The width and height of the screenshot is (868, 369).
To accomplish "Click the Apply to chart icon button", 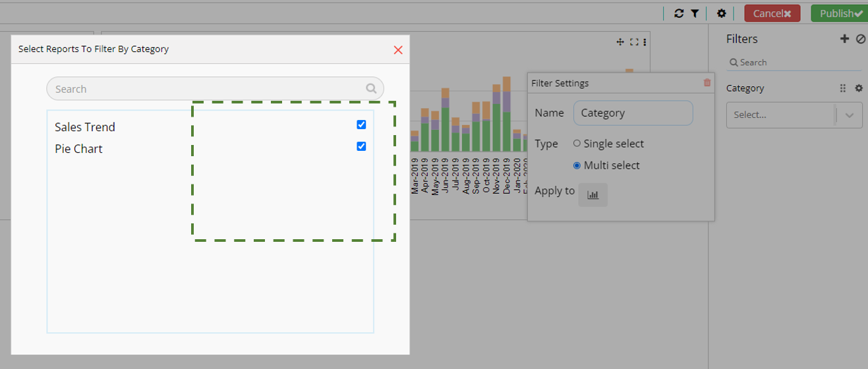I will point(593,195).
